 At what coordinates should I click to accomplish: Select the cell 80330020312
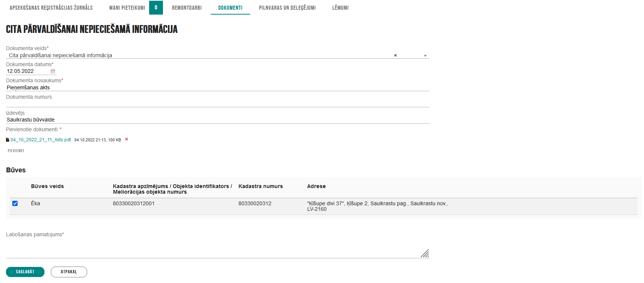click(x=255, y=203)
